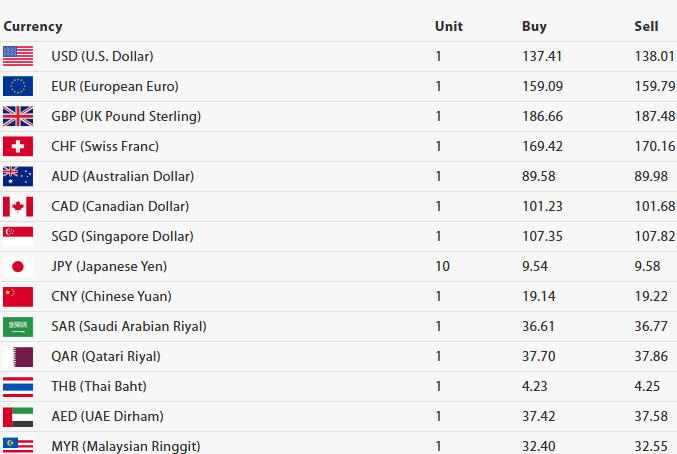Select the Singapore flag icon

[18, 236]
